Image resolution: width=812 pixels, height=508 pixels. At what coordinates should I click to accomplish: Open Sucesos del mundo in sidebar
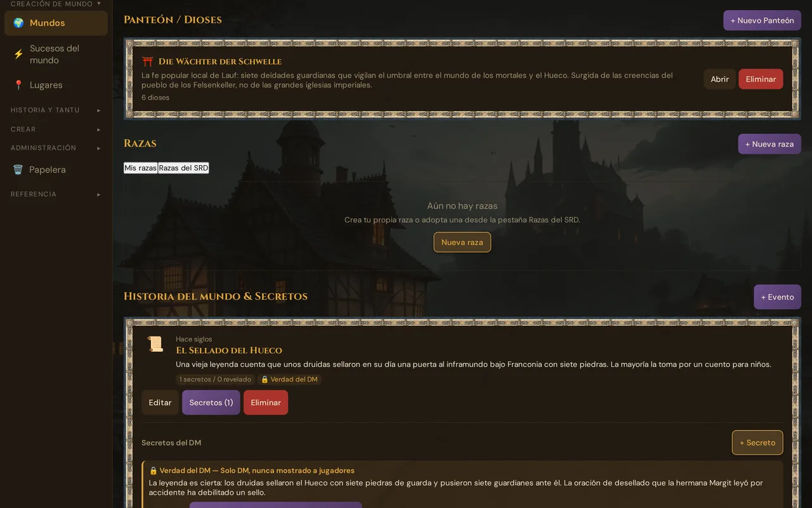pyautogui.click(x=56, y=54)
